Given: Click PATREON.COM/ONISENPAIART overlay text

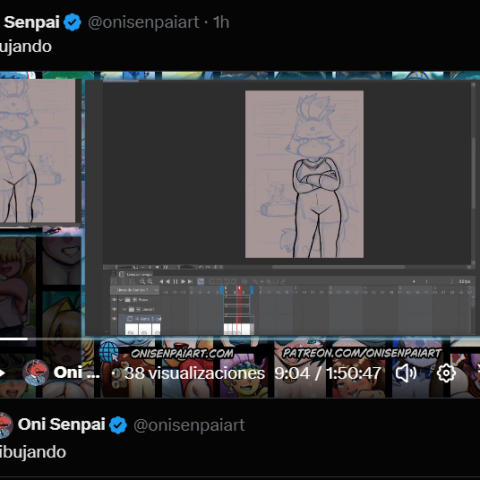Looking at the screenshot, I should [x=362, y=353].
